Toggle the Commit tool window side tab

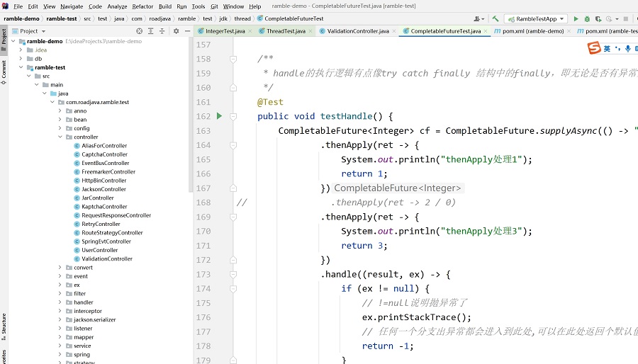tap(4, 72)
